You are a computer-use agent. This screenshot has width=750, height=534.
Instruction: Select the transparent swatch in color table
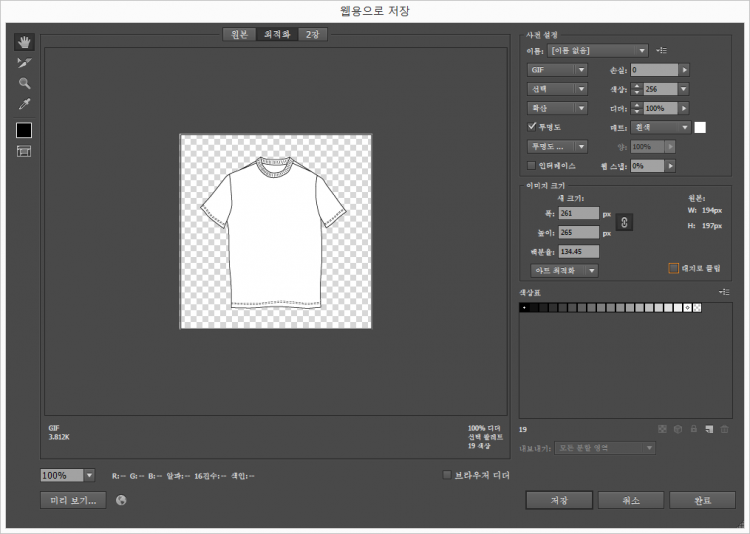pos(697,308)
